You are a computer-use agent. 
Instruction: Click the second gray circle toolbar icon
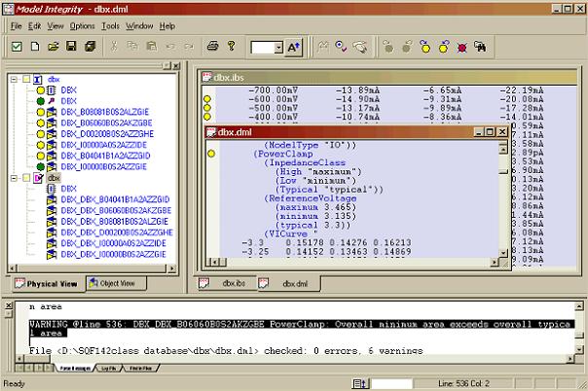tap(407, 47)
